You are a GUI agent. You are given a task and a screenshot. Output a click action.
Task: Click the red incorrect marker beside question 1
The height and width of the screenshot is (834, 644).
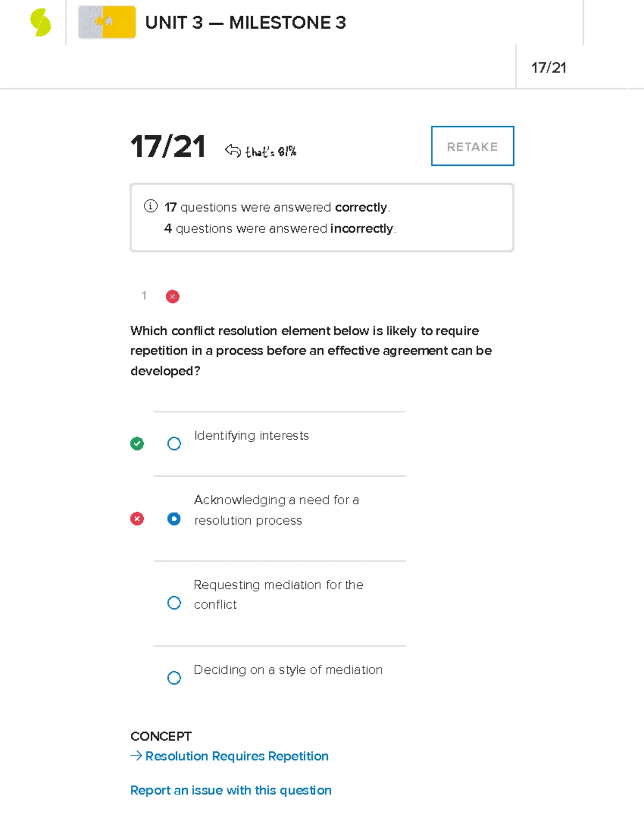click(x=172, y=296)
